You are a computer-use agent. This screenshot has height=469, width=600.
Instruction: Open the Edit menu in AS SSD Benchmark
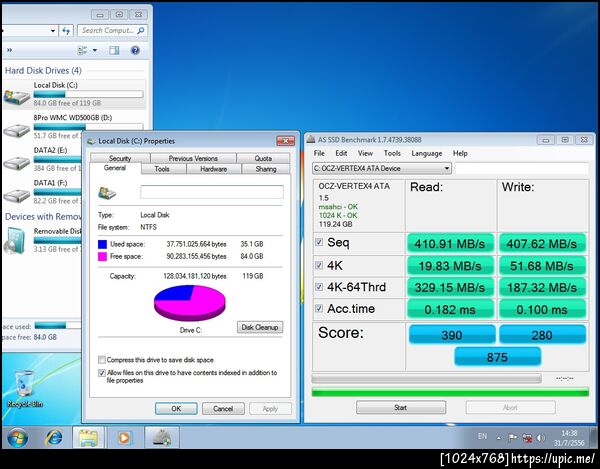click(341, 153)
